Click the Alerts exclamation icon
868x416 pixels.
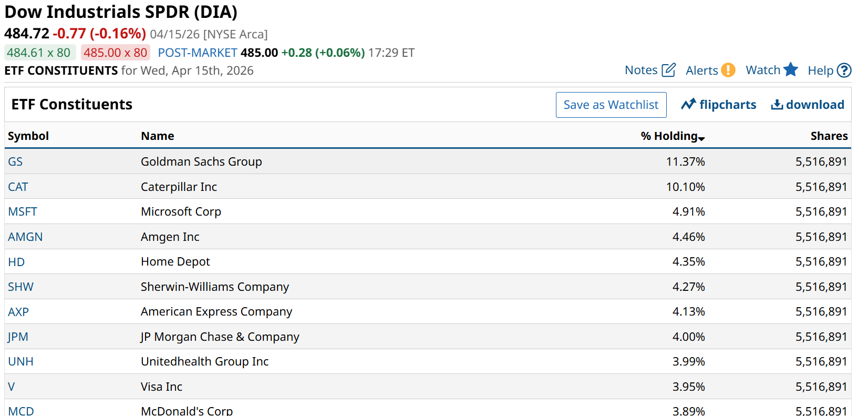728,70
